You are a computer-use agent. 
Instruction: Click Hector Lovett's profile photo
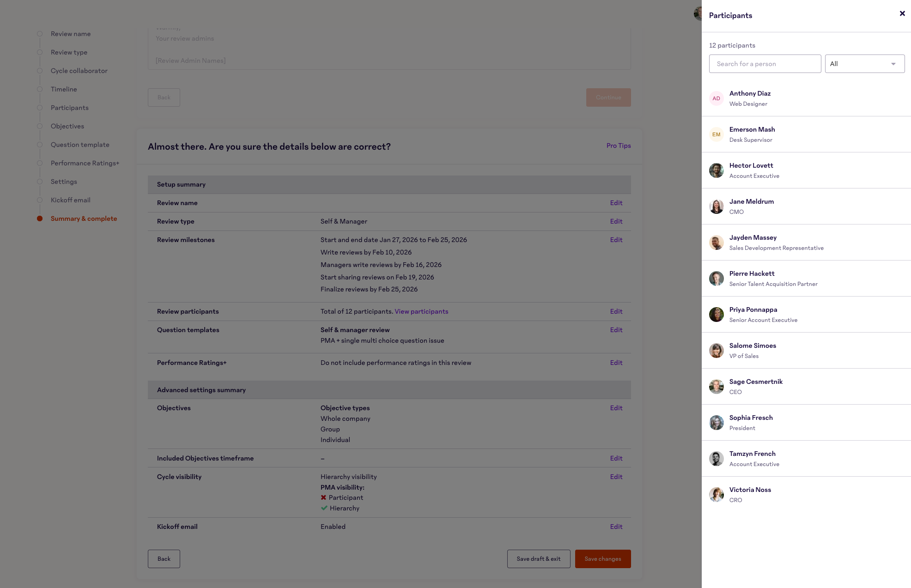(716, 170)
